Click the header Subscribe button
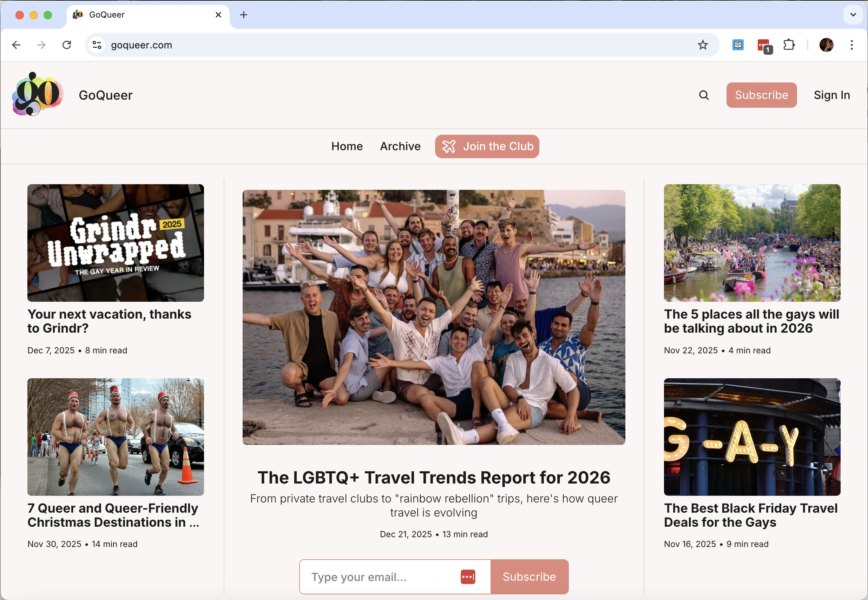 coord(761,95)
